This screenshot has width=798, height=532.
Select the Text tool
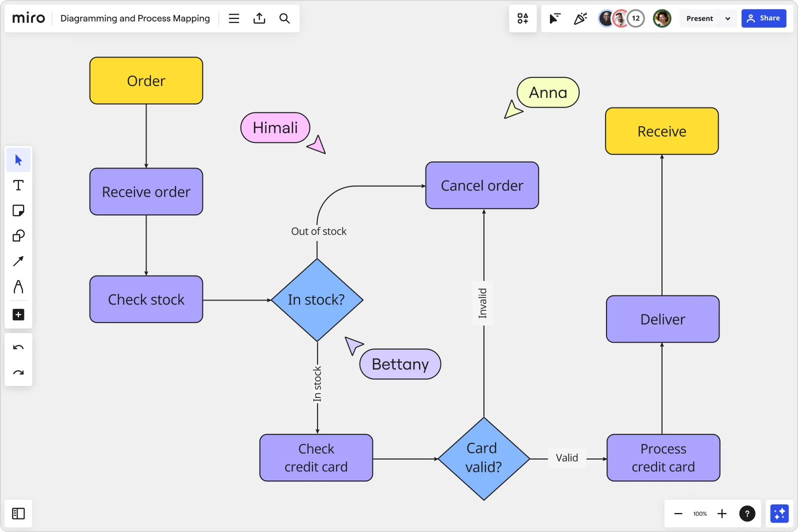click(18, 185)
